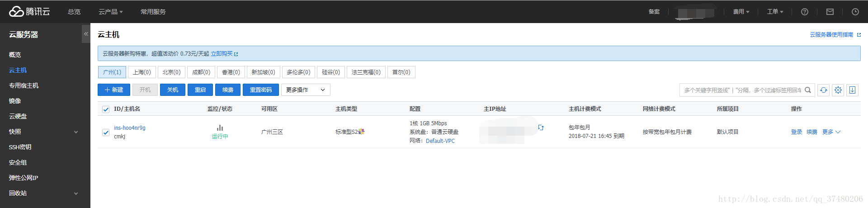This screenshot has height=208, width=868.
Task: Expand the 回收站 sidebar section
Action: pyautogui.click(x=76, y=194)
